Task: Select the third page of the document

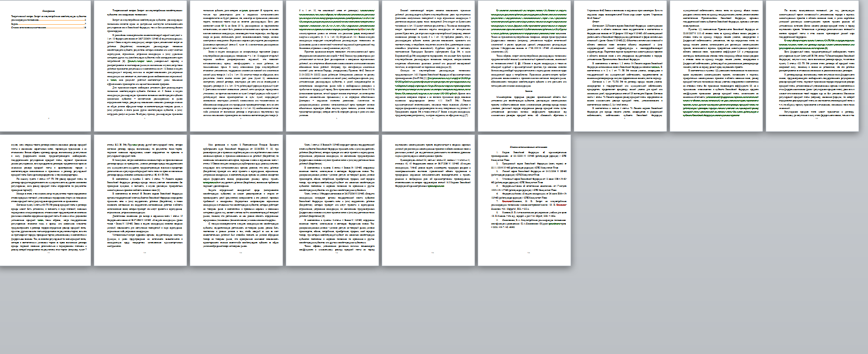Action: point(236,65)
